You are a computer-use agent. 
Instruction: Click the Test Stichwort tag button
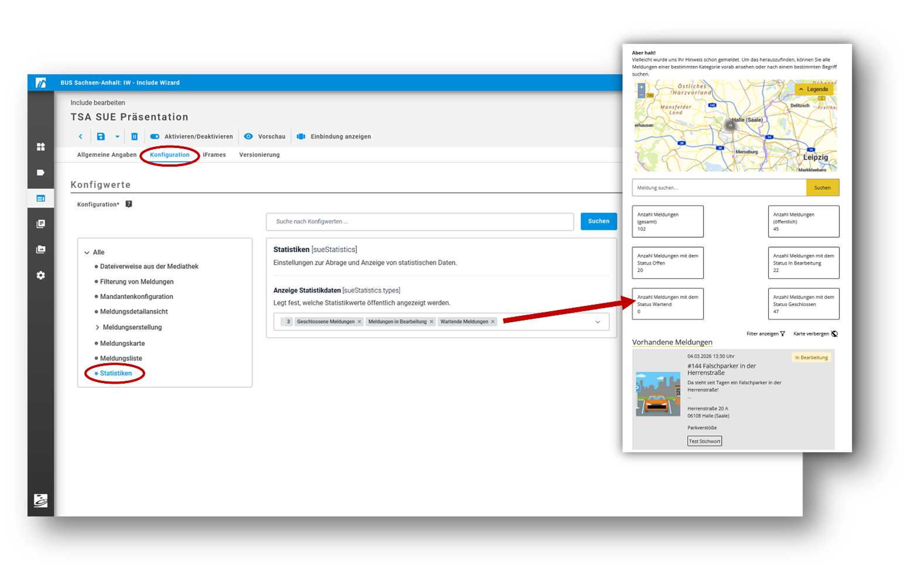point(705,442)
